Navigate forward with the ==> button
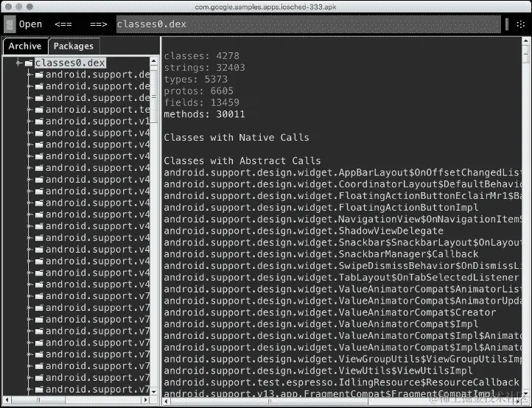The width and height of the screenshot is (532, 408). coord(99,24)
